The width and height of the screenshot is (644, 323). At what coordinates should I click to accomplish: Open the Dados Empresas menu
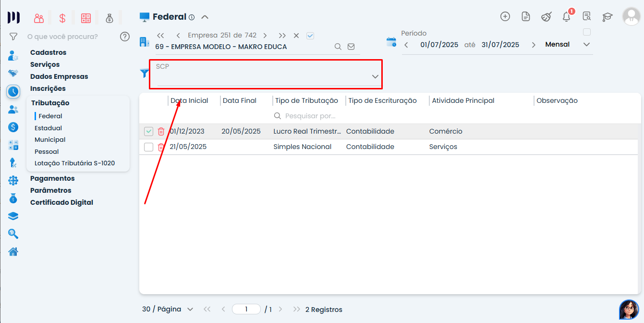[59, 76]
